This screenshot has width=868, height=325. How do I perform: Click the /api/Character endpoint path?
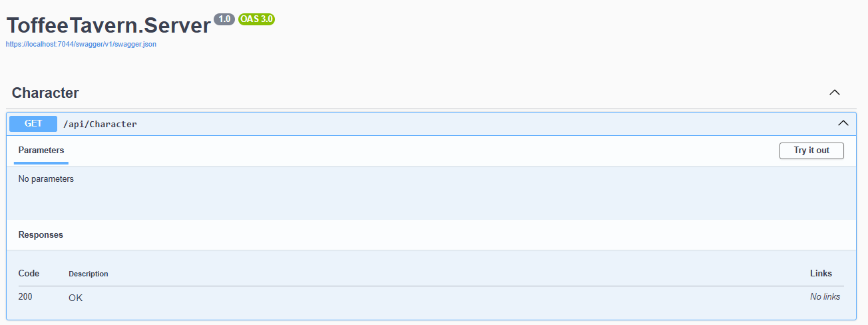[x=100, y=124]
